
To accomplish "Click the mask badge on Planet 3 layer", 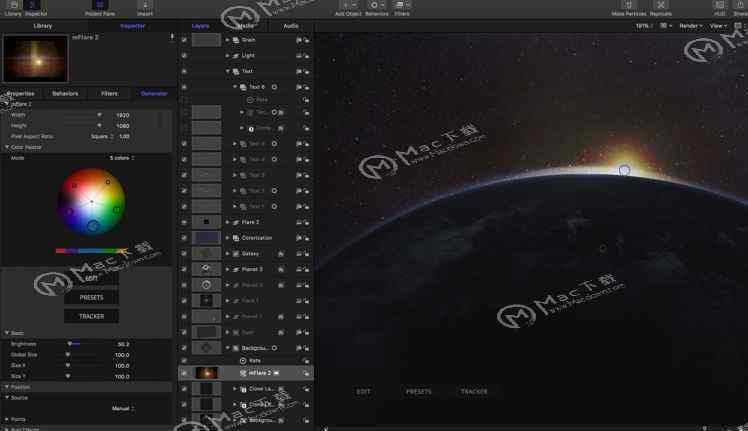I will (281, 269).
